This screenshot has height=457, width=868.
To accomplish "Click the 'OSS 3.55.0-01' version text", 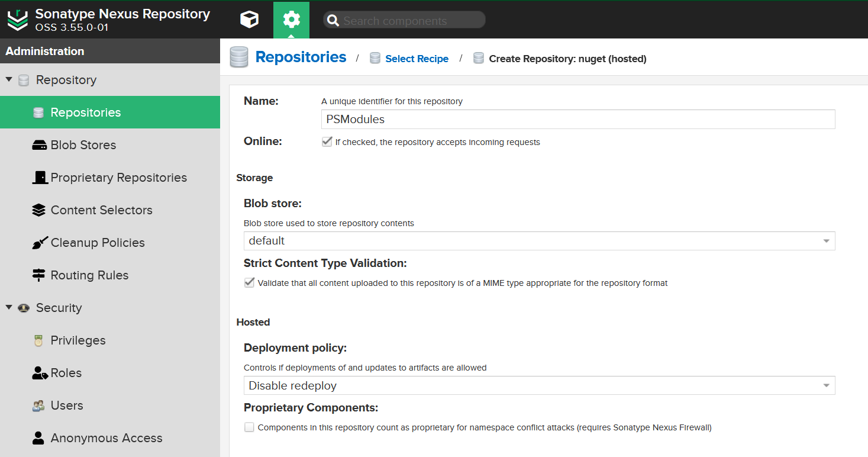I will [72, 27].
